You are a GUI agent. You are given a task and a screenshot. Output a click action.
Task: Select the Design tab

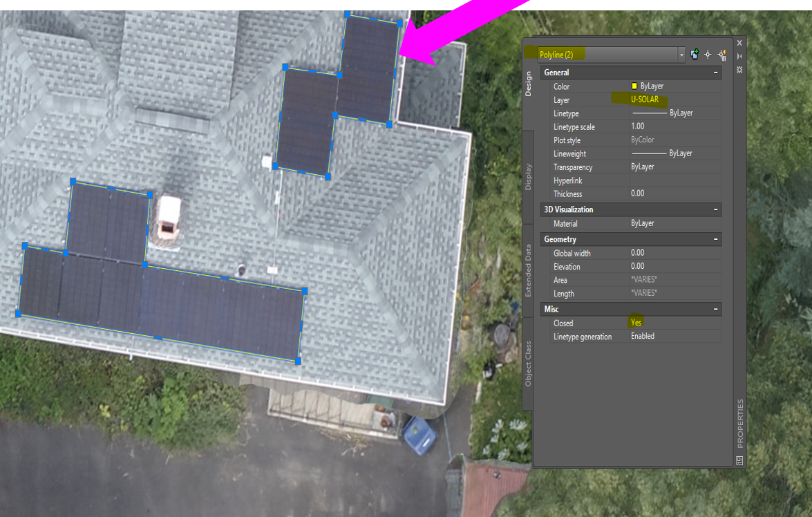click(x=529, y=84)
